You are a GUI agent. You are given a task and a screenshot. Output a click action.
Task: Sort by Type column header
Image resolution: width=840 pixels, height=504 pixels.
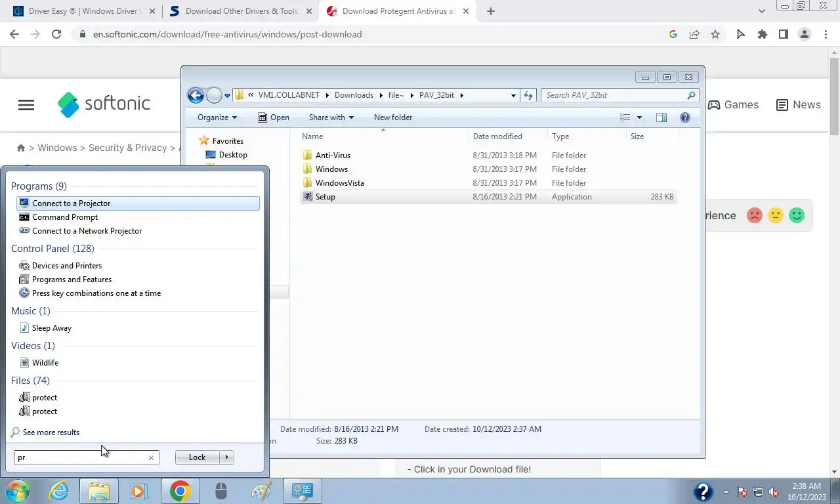tap(587, 136)
